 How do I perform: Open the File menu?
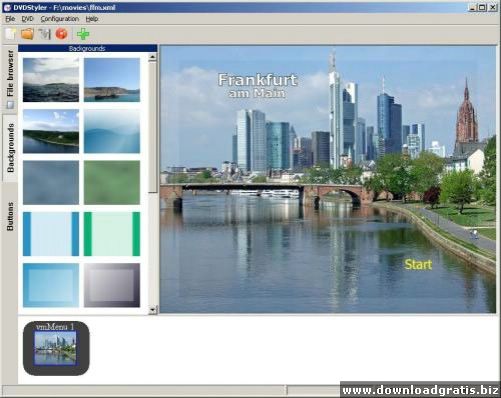click(x=10, y=19)
